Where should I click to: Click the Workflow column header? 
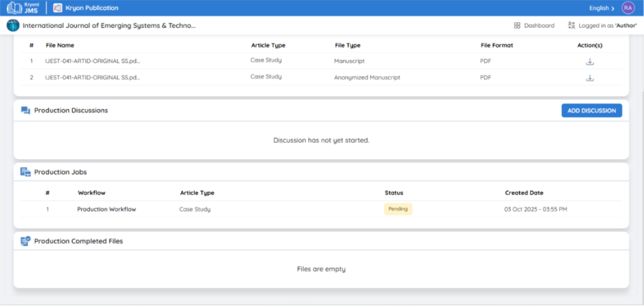(91, 193)
